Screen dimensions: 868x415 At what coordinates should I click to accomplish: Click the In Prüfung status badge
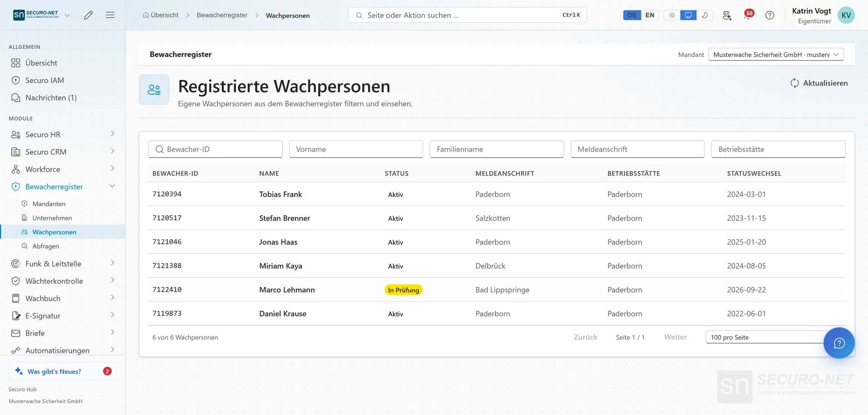tap(404, 290)
